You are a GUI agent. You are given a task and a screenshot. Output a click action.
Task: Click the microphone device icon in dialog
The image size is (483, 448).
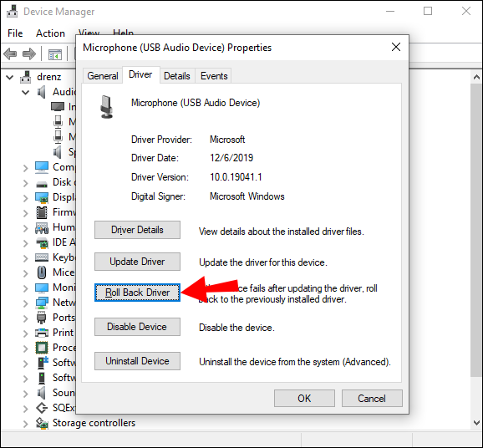pyautogui.click(x=107, y=107)
